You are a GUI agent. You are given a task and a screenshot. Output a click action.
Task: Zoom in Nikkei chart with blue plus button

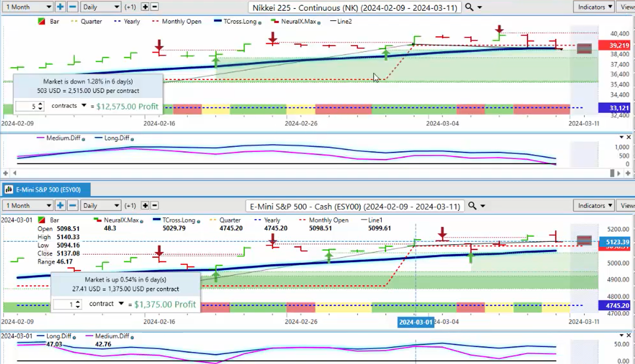point(60,7)
